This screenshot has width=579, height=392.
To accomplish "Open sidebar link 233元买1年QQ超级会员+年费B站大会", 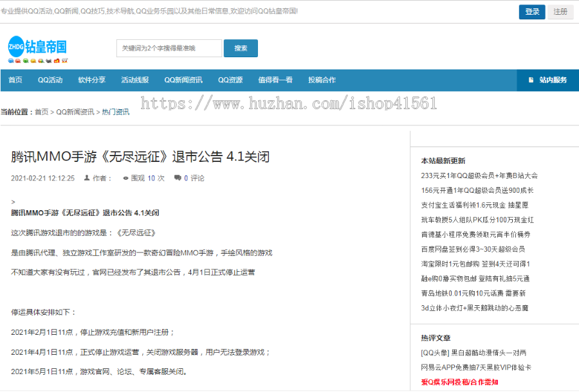I will pos(479,175).
